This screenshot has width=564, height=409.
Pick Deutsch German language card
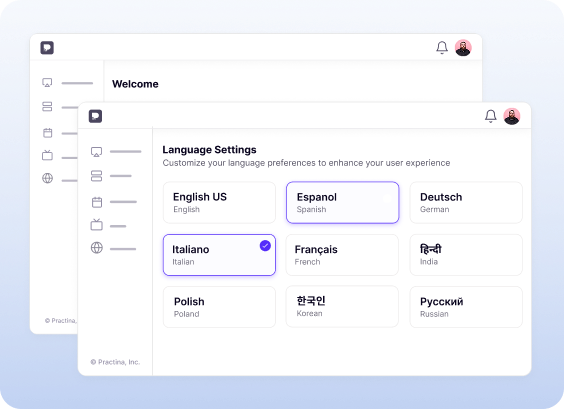(466, 203)
